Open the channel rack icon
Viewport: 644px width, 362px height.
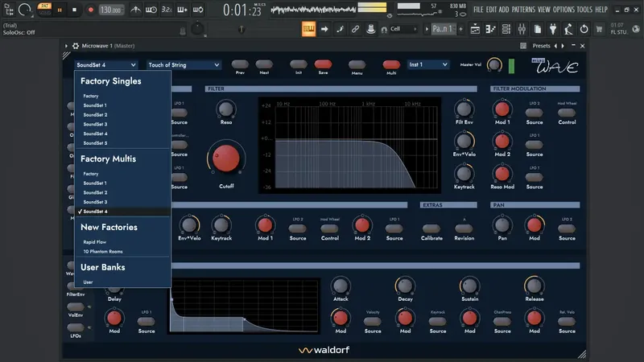[x=506, y=29]
